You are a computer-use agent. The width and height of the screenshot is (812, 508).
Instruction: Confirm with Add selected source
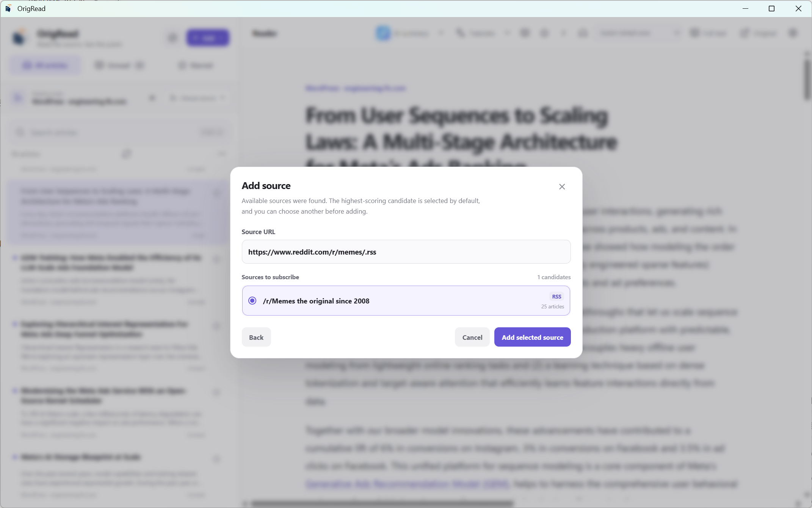532,337
